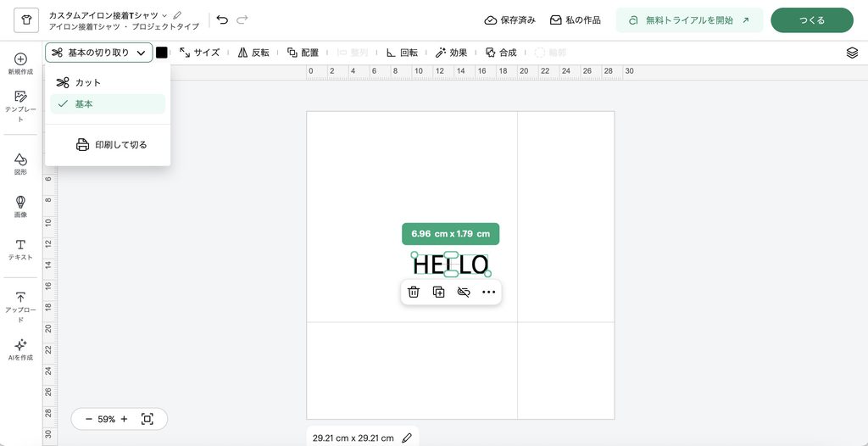Open the black color swatch
The width and height of the screenshot is (868, 446).
[162, 53]
